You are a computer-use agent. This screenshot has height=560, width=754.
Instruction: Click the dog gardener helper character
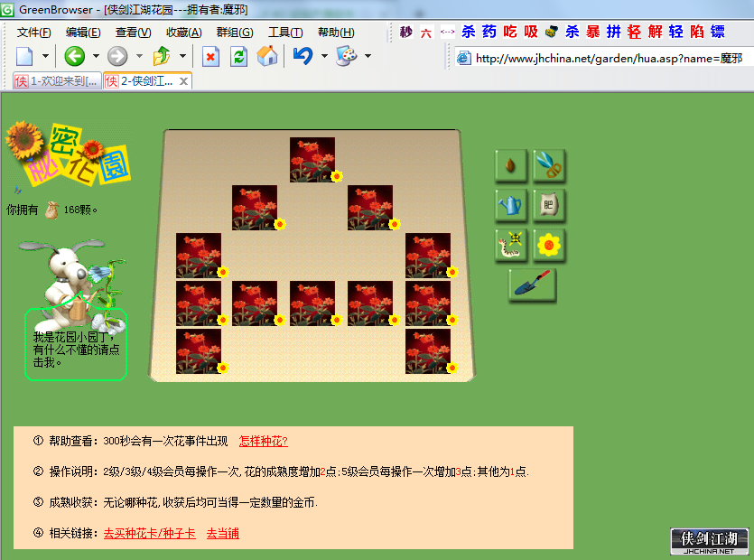[x=73, y=285]
